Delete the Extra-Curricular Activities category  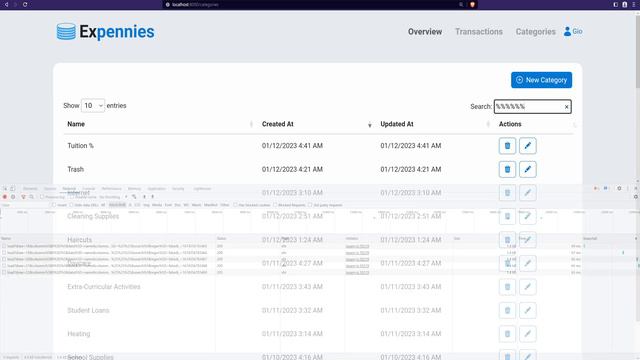point(507,287)
